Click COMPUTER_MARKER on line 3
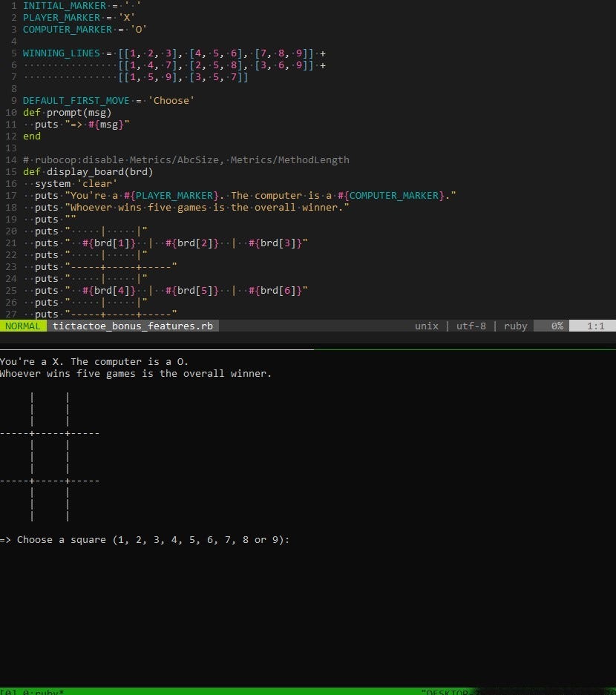Viewport: 616px width, 695px height. pyautogui.click(x=68, y=29)
